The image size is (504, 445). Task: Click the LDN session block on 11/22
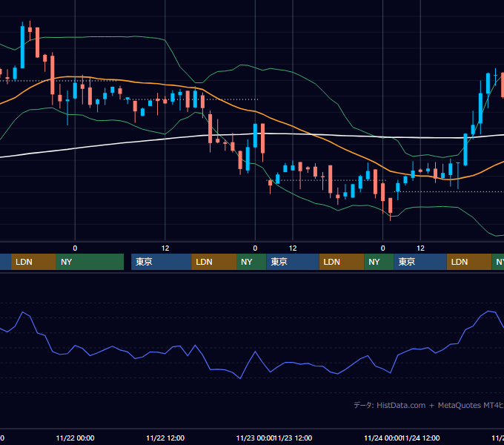coord(214,262)
